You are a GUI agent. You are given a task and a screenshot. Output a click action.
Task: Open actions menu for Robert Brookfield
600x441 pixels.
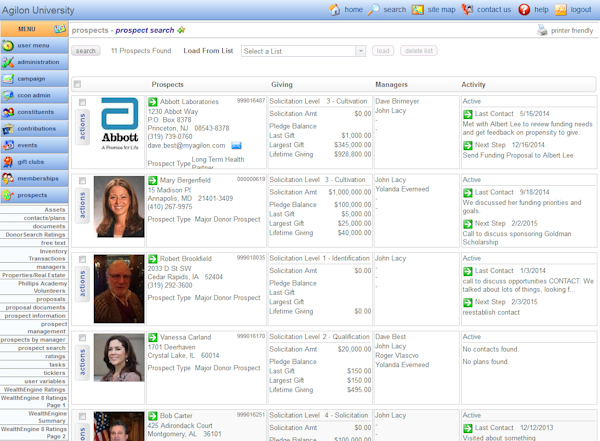tap(82, 284)
